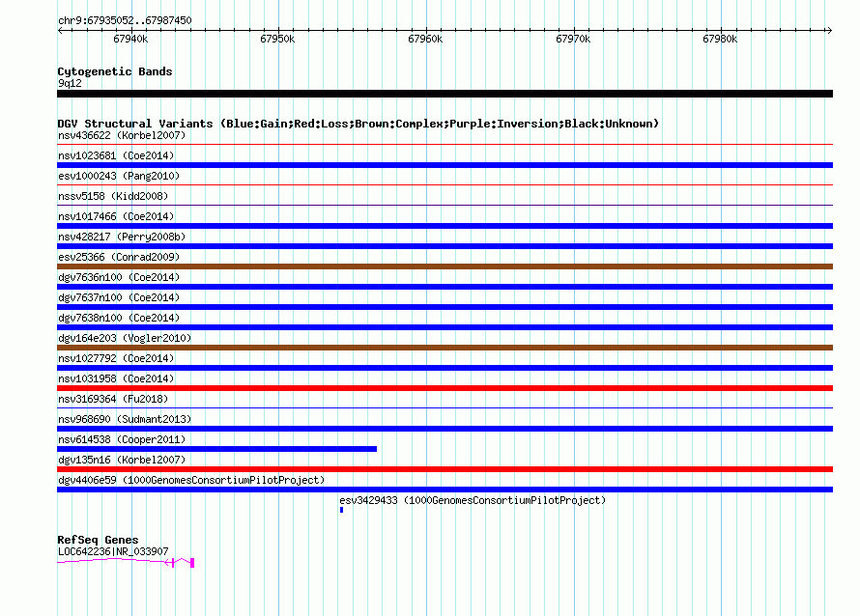Click the Cytogenetic Bands track title
The width and height of the screenshot is (860, 616).
[115, 71]
